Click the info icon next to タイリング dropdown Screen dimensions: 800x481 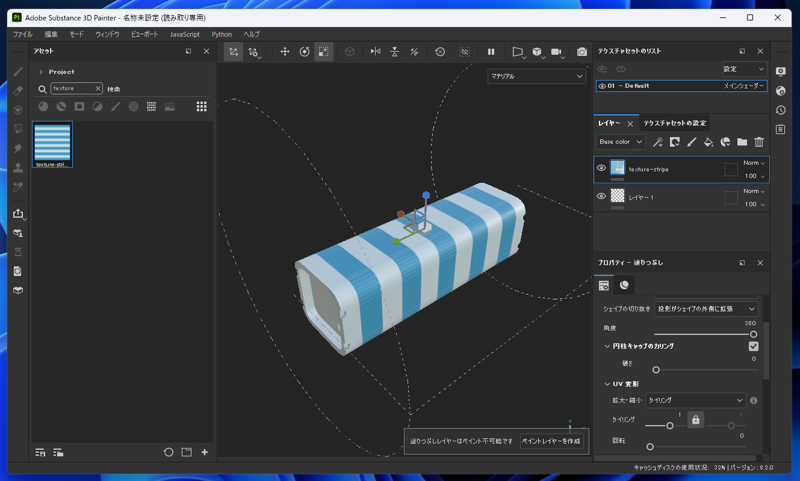(x=754, y=400)
